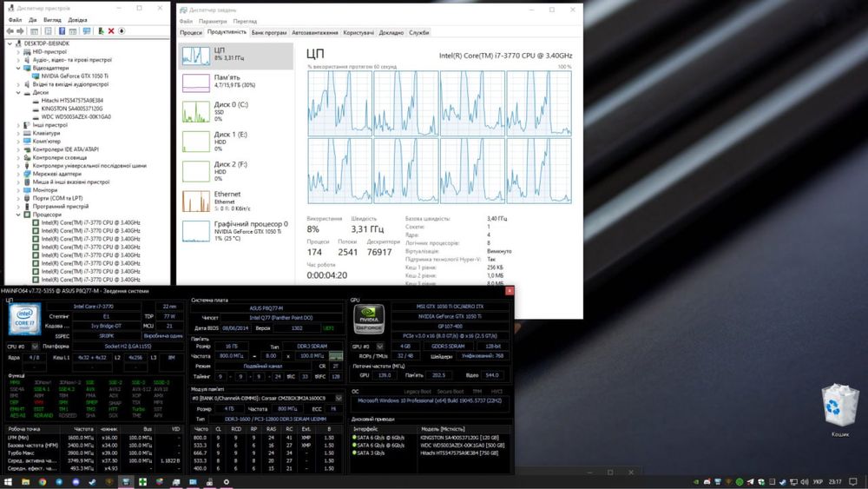
Task: Click the first SATA 6 Gb/s drive indicator
Action: [354, 438]
